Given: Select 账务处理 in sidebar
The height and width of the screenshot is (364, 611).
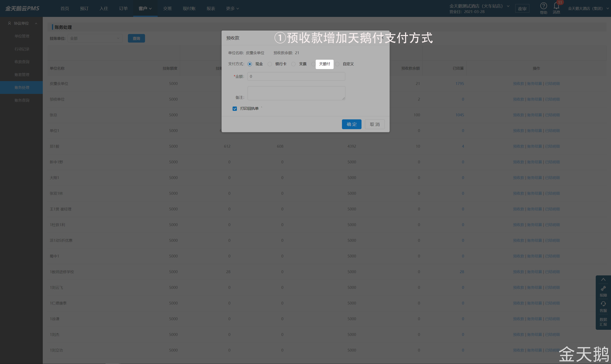Looking at the screenshot, I should tap(22, 88).
